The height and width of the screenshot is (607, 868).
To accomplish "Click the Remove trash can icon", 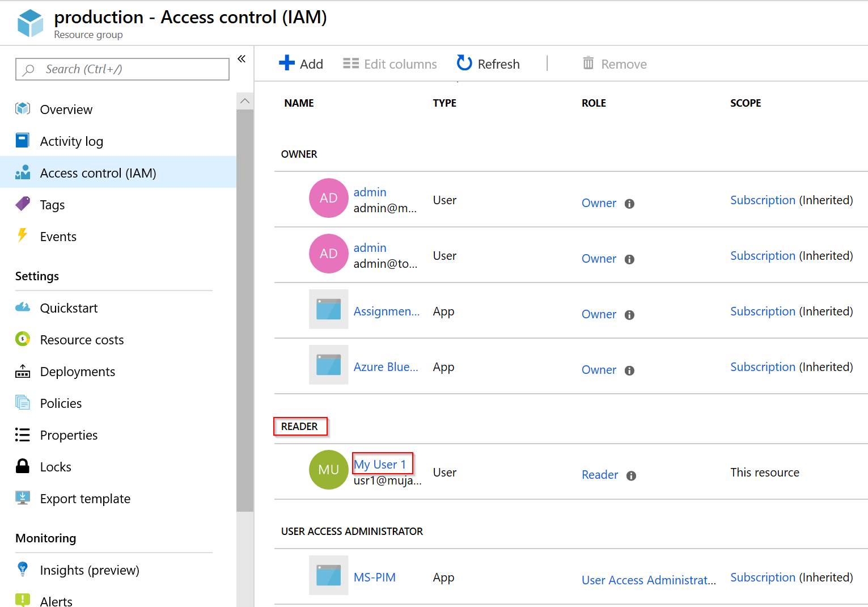I will coord(588,63).
